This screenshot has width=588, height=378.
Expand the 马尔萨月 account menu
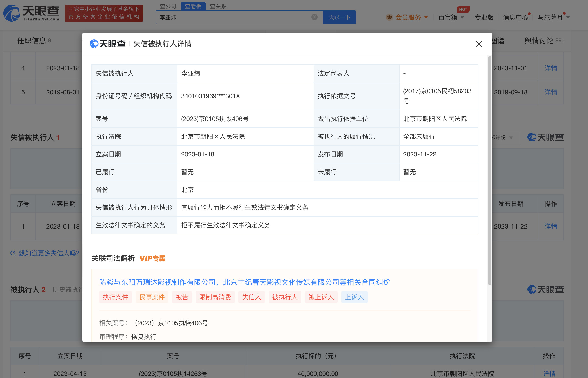(553, 17)
